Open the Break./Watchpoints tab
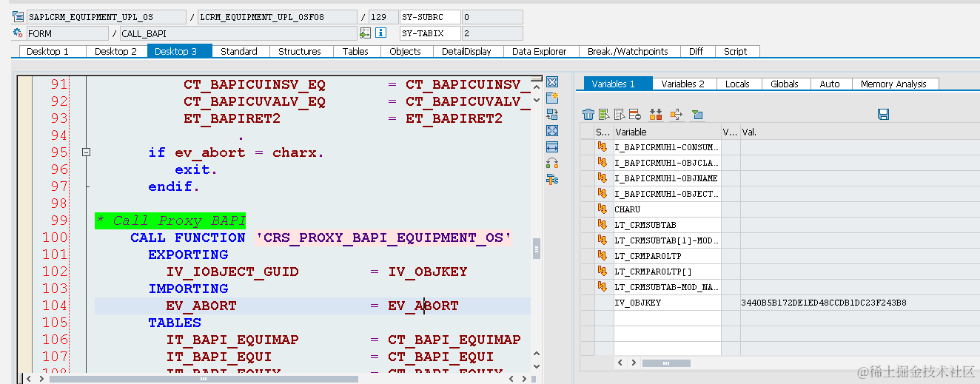The width and height of the screenshot is (980, 384). [628, 51]
